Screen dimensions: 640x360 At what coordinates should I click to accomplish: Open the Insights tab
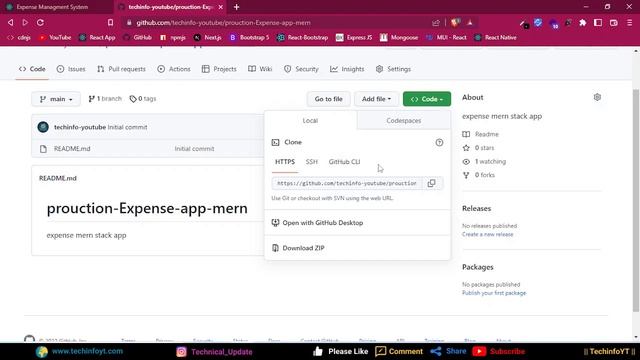click(347, 69)
